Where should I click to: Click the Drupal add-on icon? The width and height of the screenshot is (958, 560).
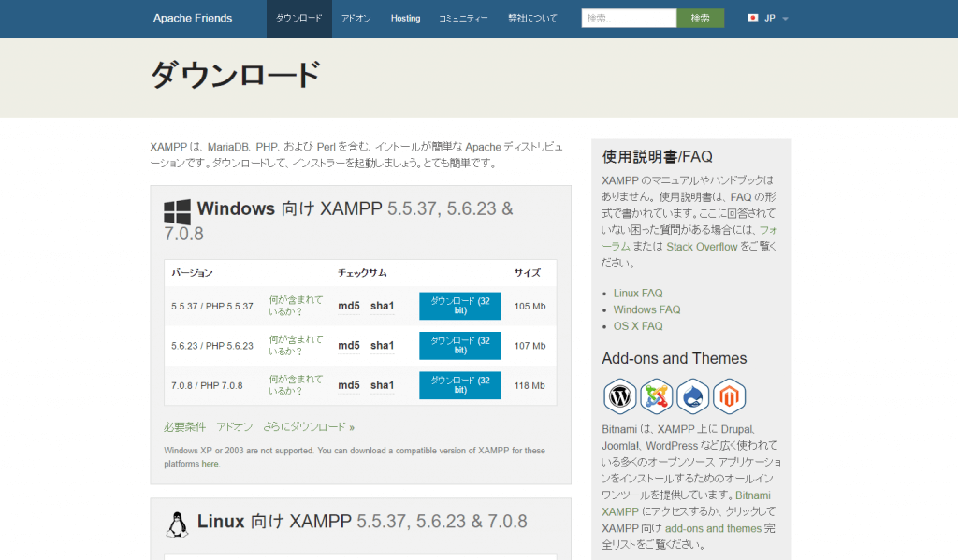692,395
